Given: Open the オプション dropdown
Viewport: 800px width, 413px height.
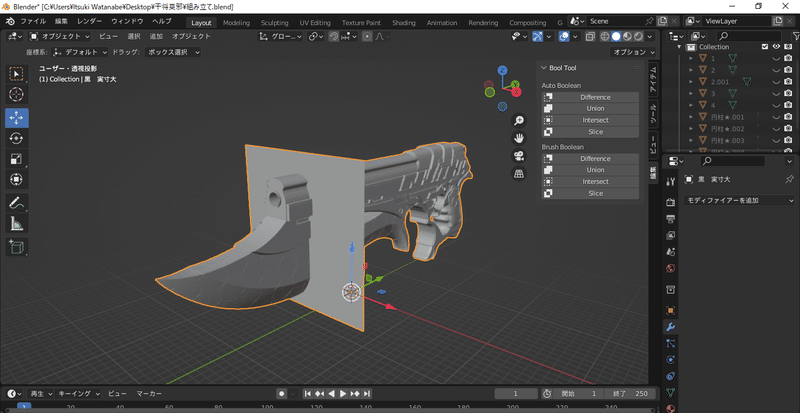Looking at the screenshot, I should pyautogui.click(x=634, y=52).
